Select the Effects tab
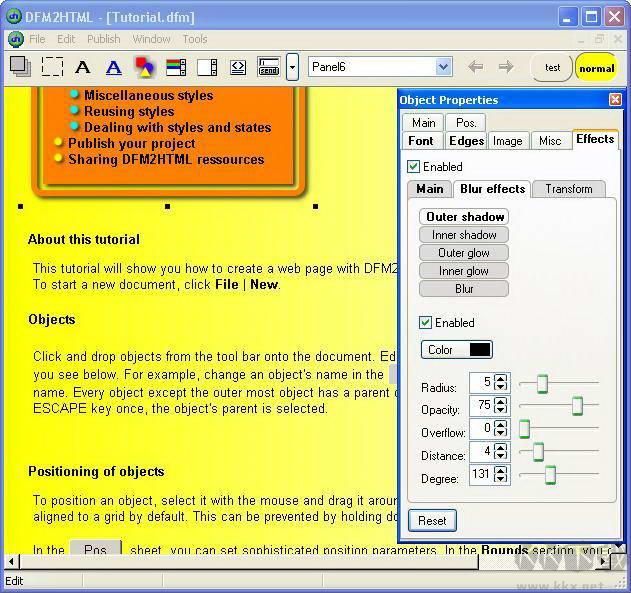Image resolution: width=631 pixels, height=593 pixels. pos(595,139)
